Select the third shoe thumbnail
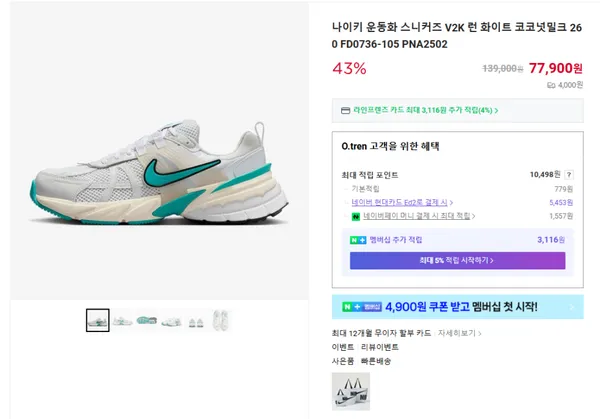This screenshot has width=600, height=419. tap(147, 320)
